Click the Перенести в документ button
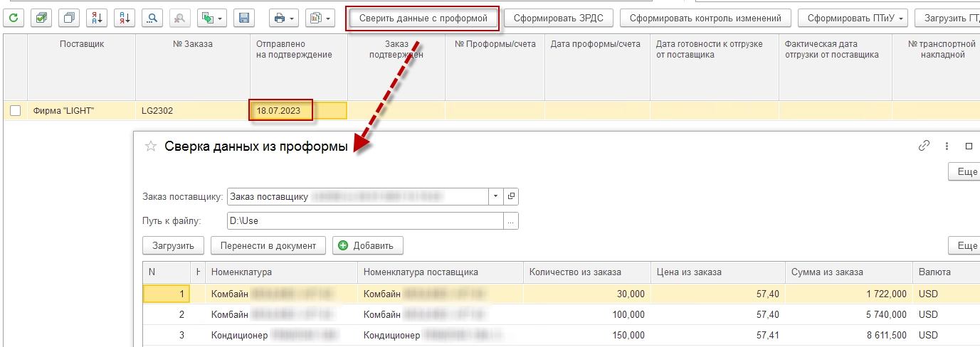The width and height of the screenshot is (980, 347). tap(268, 245)
